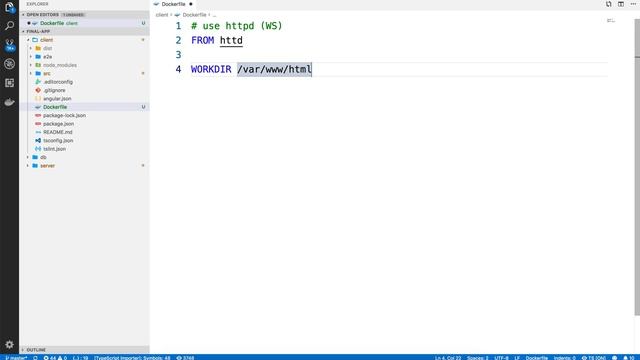Click the 'httd' image name on line 2
The image size is (640, 360).
(231, 40)
